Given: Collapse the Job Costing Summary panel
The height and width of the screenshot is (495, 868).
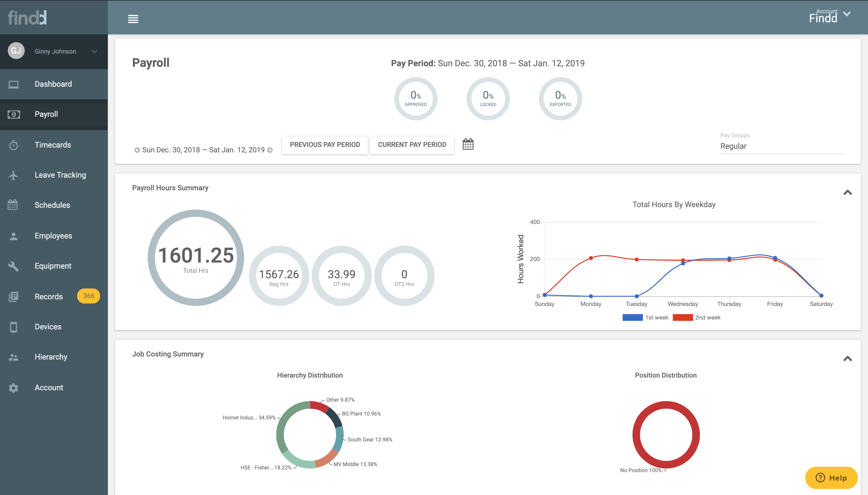Looking at the screenshot, I should [x=848, y=358].
